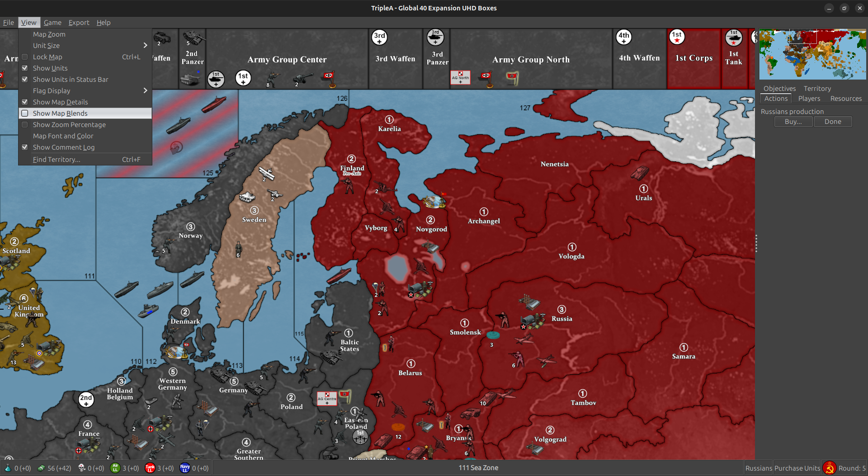This screenshot has width=868, height=476.
Task: Select the infantry unit in Finland
Action: (348, 185)
